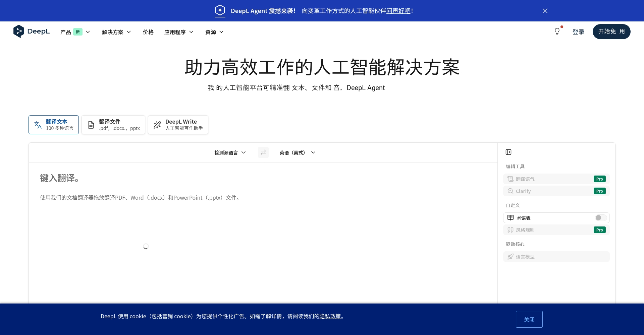Collapse the right editing tools panel
The height and width of the screenshot is (335, 644).
coord(508,152)
